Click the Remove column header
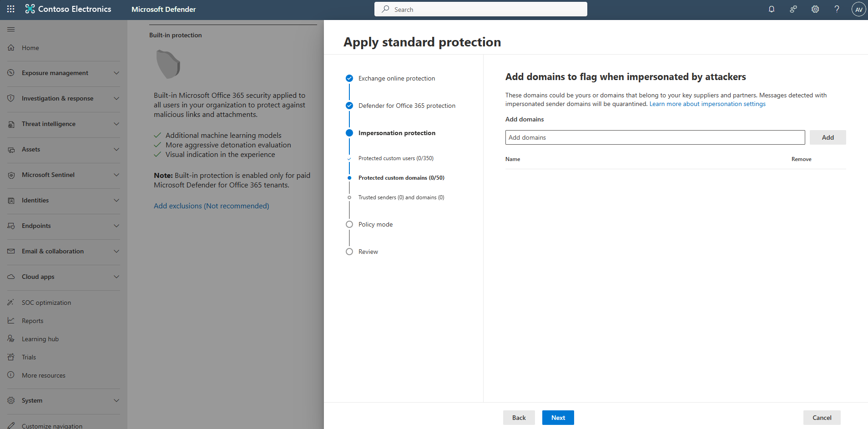This screenshot has height=429, width=868. [x=802, y=159]
